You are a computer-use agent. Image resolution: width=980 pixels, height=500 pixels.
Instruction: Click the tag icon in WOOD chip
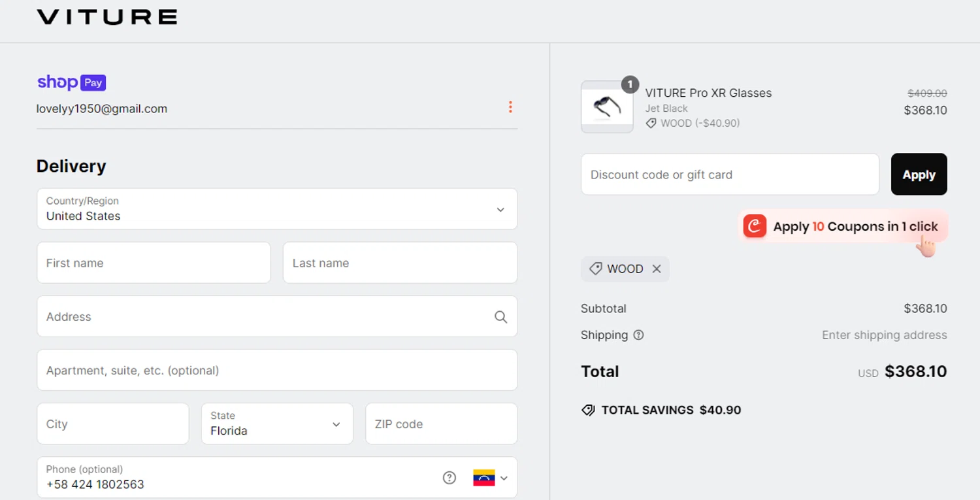[x=595, y=269]
